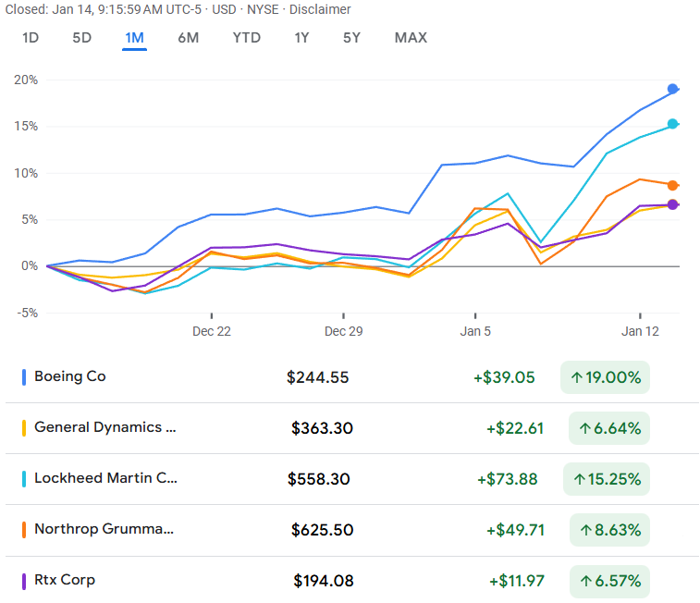Click the 10% y-axis label
The height and width of the screenshot is (603, 700).
[x=26, y=173]
